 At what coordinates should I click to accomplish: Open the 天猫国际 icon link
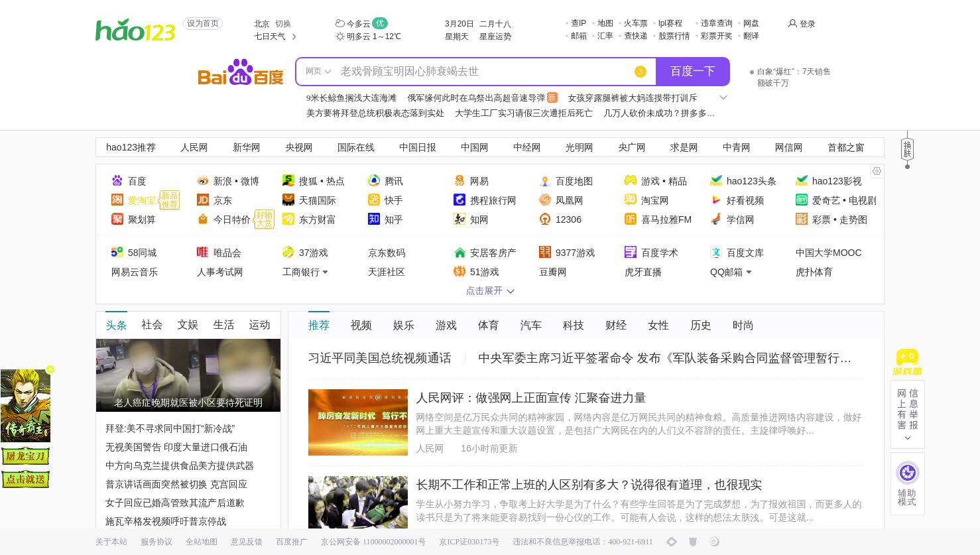pos(288,200)
